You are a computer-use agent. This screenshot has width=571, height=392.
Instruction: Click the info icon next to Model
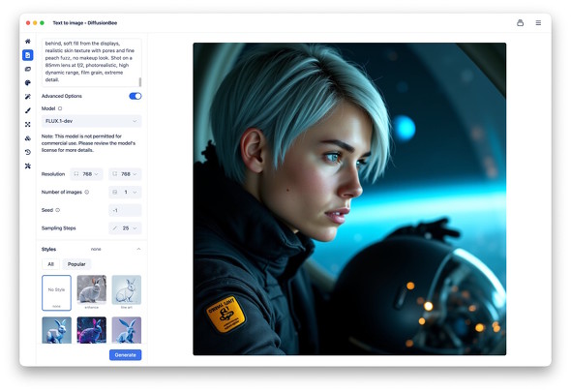pyautogui.click(x=60, y=108)
